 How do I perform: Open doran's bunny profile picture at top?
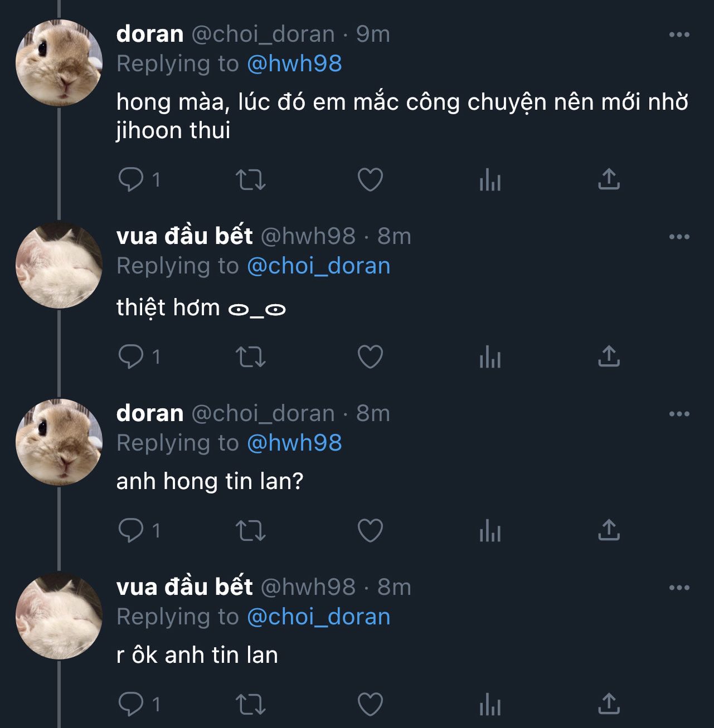tap(59, 63)
